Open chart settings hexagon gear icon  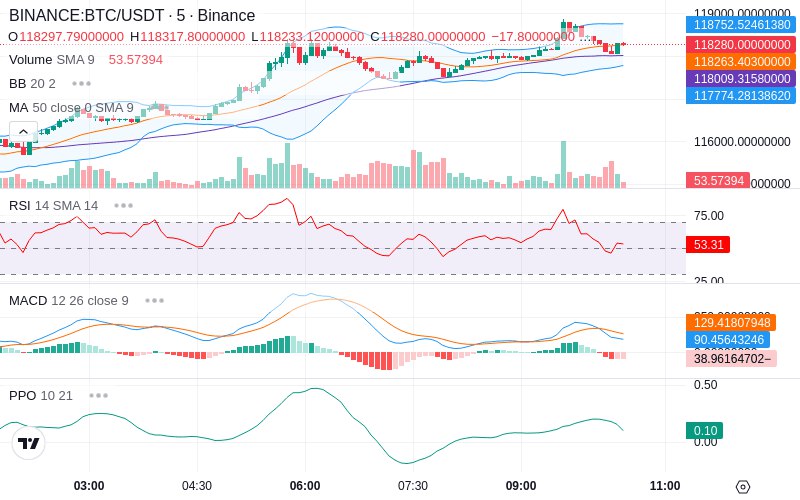pyautogui.click(x=743, y=486)
